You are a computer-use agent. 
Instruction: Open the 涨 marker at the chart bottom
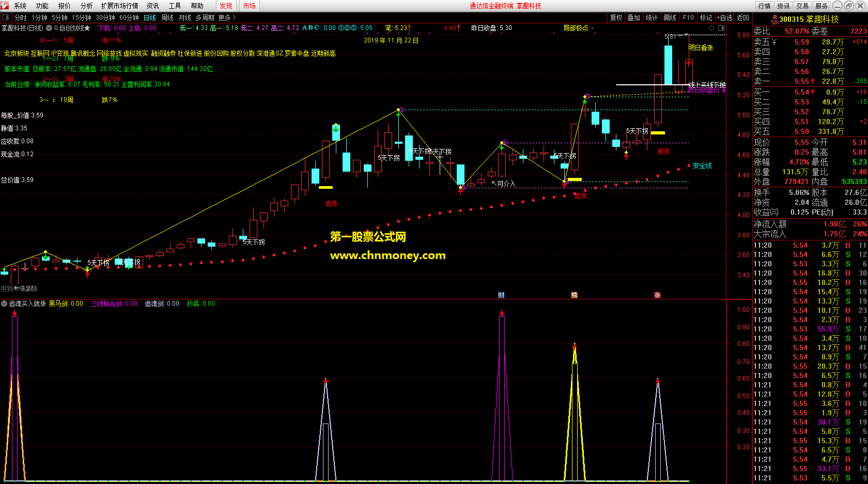657,295
